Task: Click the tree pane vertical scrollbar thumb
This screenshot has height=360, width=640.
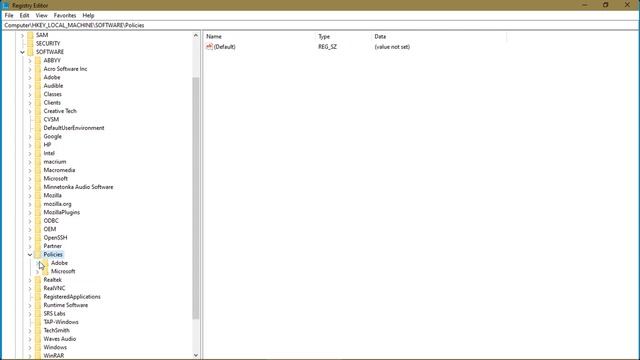Action: [196, 198]
